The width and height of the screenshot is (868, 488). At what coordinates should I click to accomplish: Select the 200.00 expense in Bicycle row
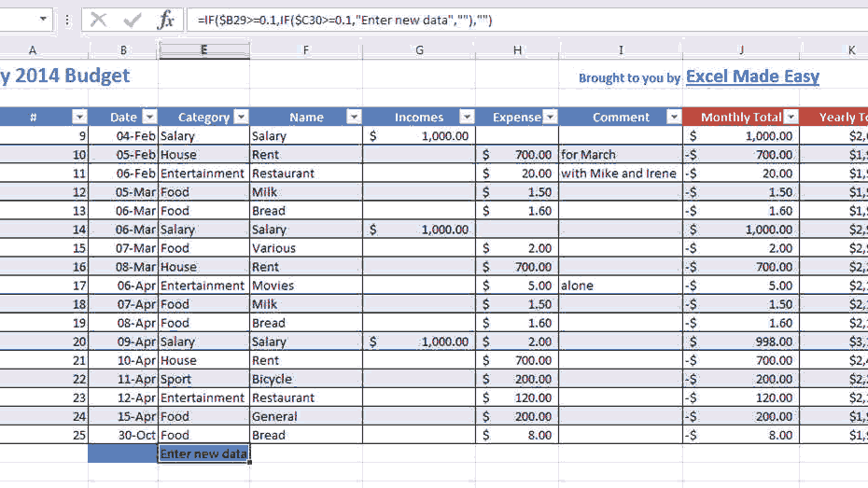517,379
